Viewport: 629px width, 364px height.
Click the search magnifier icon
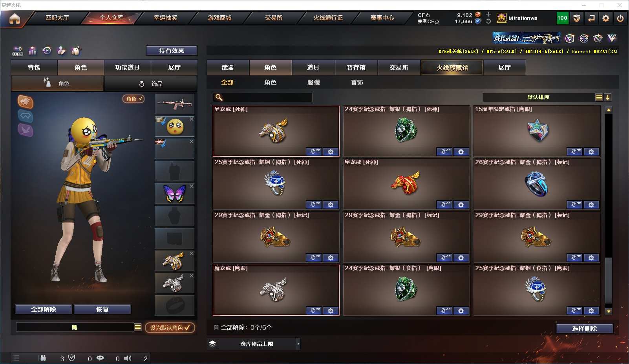[219, 97]
